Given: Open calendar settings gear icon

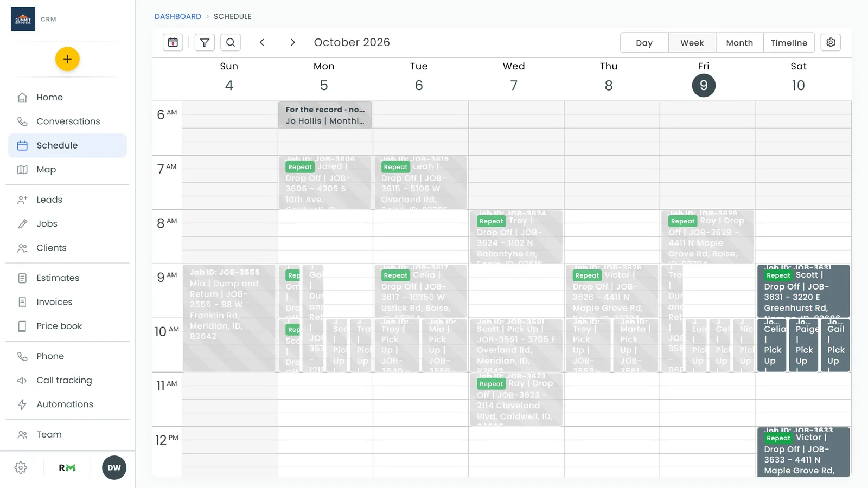Looking at the screenshot, I should coord(831,42).
